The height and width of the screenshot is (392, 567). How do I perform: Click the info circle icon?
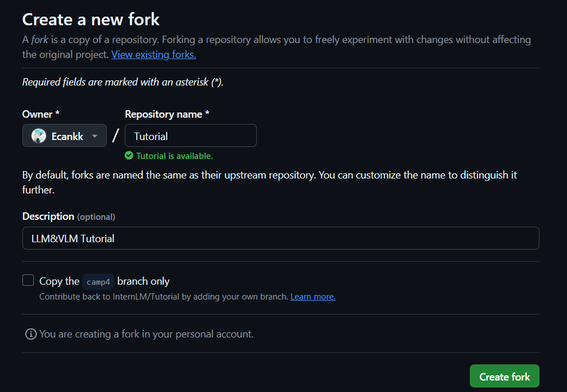tap(31, 334)
